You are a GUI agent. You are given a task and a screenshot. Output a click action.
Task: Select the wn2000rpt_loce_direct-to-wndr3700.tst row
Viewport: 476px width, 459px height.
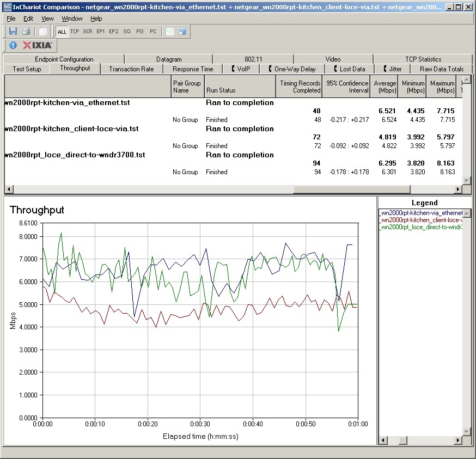pos(233,155)
